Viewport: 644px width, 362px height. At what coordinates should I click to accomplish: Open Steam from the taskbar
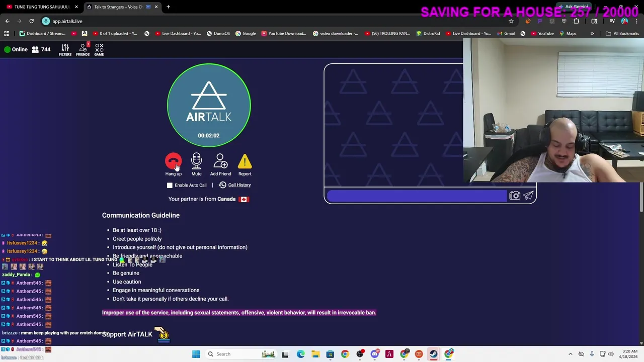[433, 354]
